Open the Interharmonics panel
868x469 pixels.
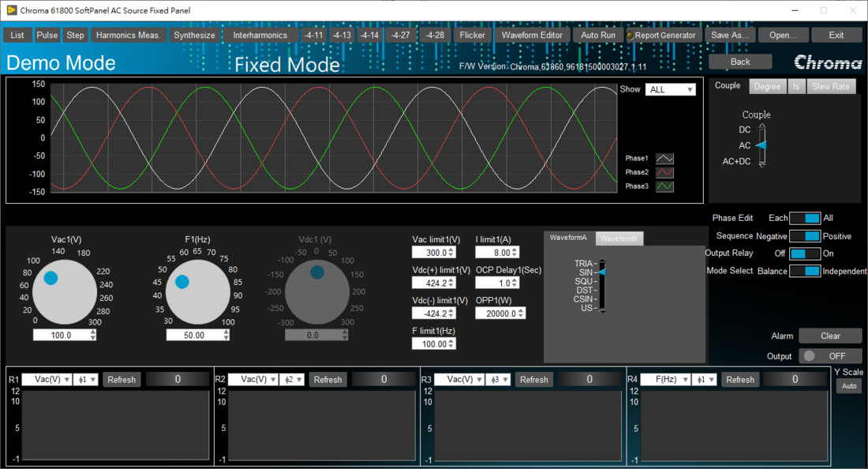(260, 35)
